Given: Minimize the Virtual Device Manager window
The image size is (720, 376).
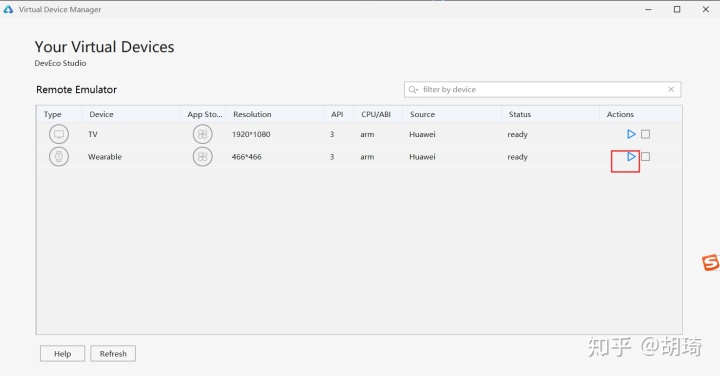Looking at the screenshot, I should 648,9.
